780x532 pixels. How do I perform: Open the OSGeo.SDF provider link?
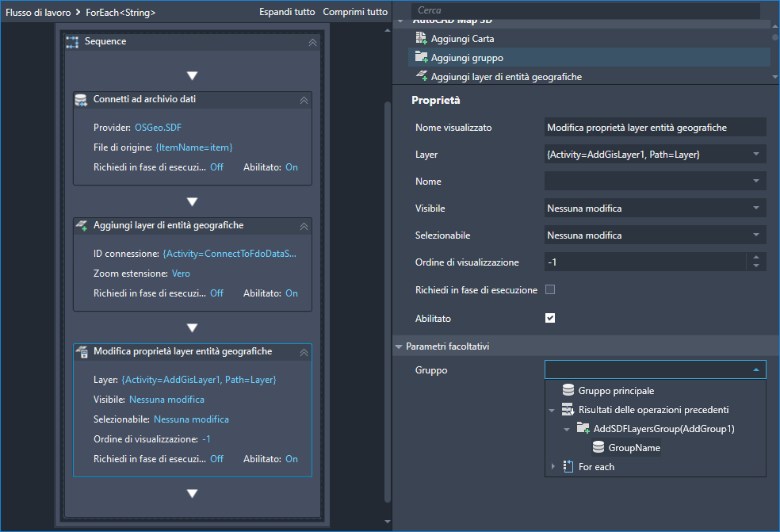coord(159,128)
